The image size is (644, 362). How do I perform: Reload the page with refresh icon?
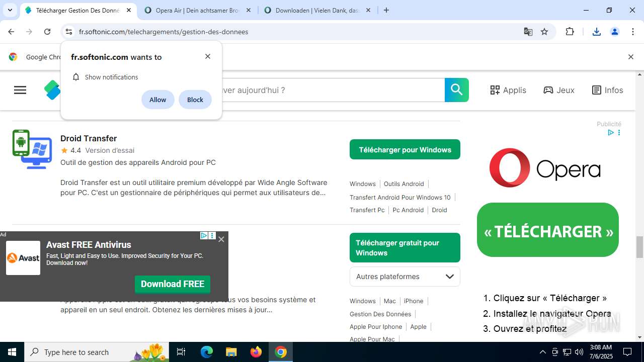(x=47, y=32)
